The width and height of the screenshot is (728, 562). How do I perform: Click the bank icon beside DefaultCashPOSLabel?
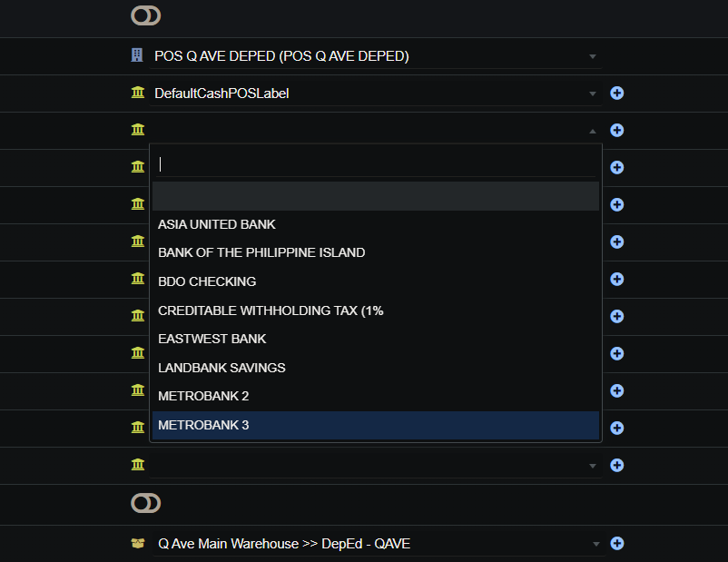137,94
